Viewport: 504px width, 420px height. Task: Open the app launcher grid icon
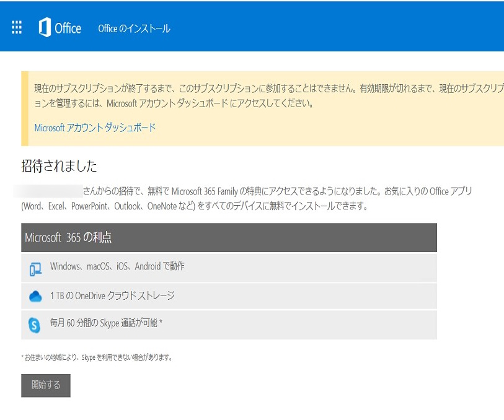(x=16, y=27)
